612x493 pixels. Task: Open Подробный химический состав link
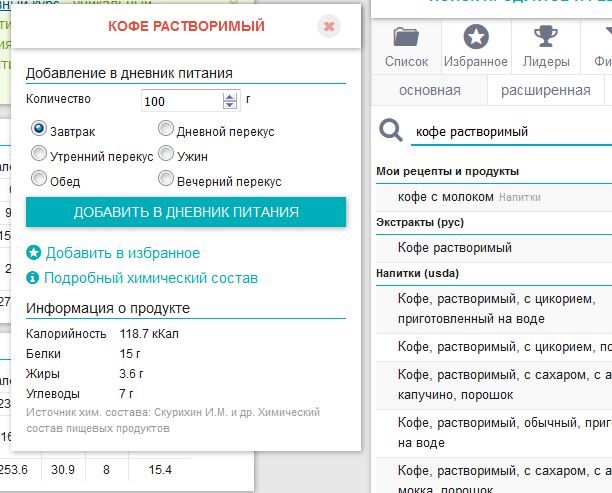(x=150, y=277)
